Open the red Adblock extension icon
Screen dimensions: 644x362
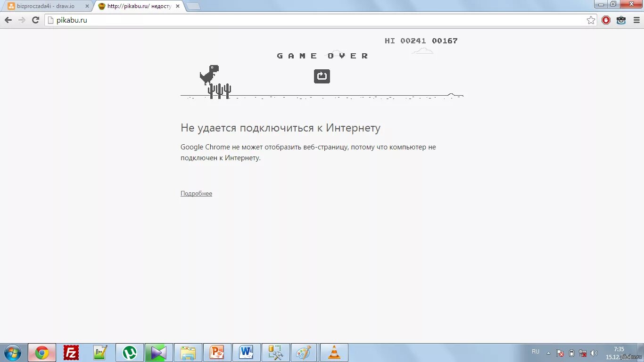pyautogui.click(x=606, y=20)
